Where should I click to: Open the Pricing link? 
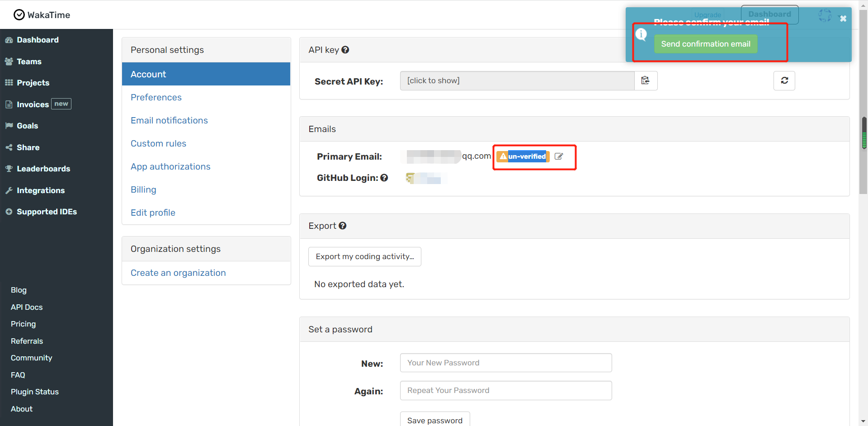pyautogui.click(x=23, y=324)
